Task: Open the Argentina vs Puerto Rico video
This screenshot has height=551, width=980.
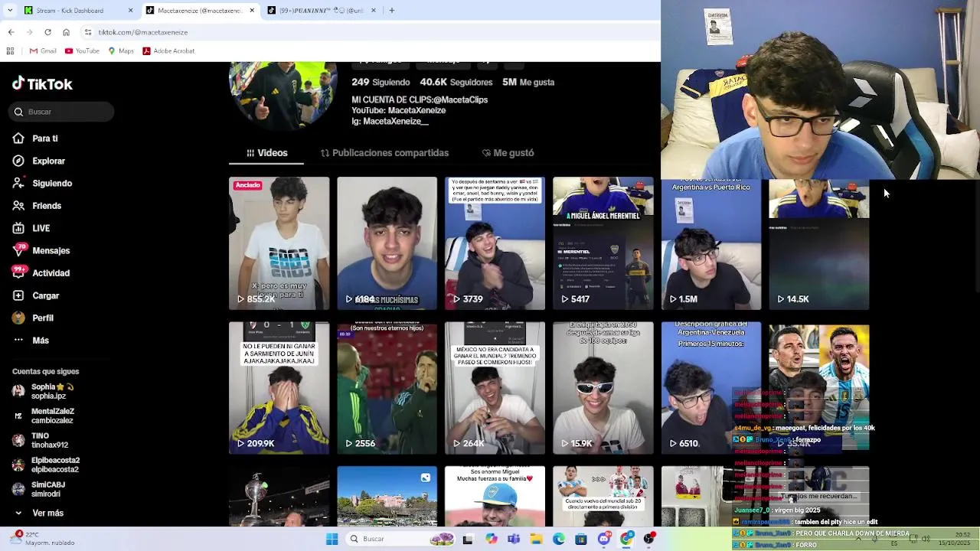Action: pyautogui.click(x=710, y=245)
